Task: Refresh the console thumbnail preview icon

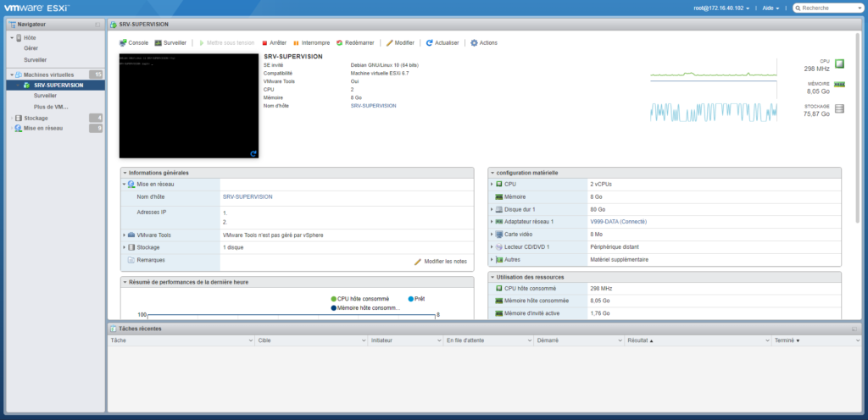Action: click(253, 153)
